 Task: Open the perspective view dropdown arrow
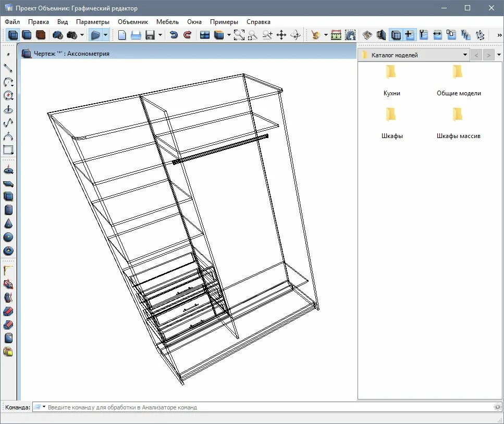[105, 35]
